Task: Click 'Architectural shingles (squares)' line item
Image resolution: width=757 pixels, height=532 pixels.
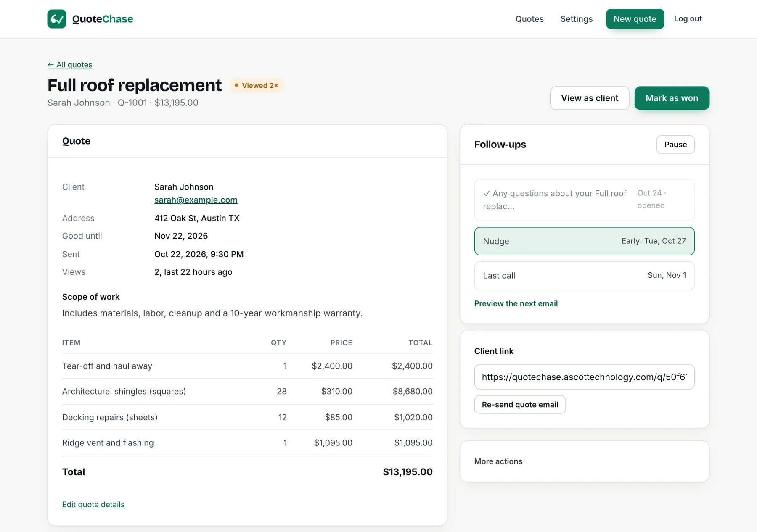Action: (x=124, y=391)
